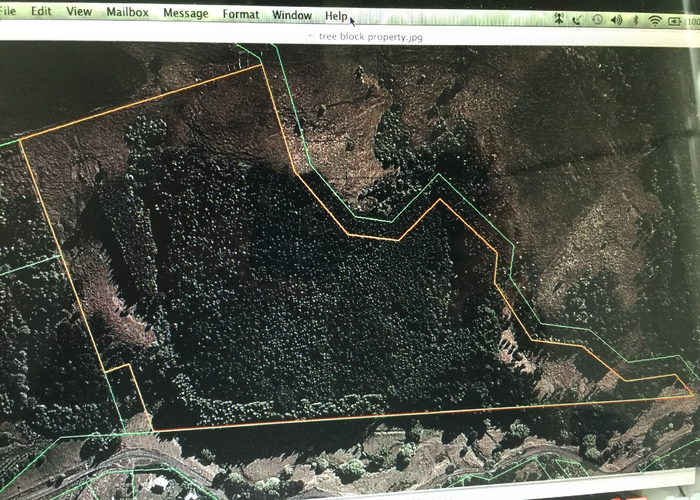Open the Format menu
Screen dimensions: 700x500
pyautogui.click(x=241, y=15)
